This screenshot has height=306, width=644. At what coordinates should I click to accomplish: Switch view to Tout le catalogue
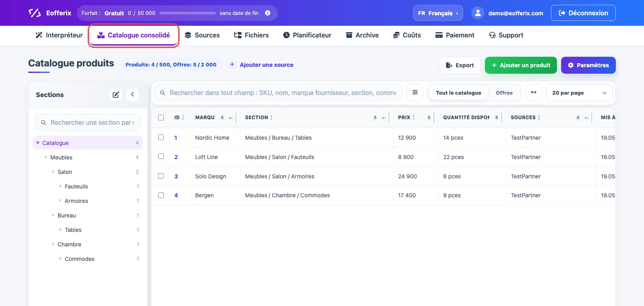click(x=458, y=93)
